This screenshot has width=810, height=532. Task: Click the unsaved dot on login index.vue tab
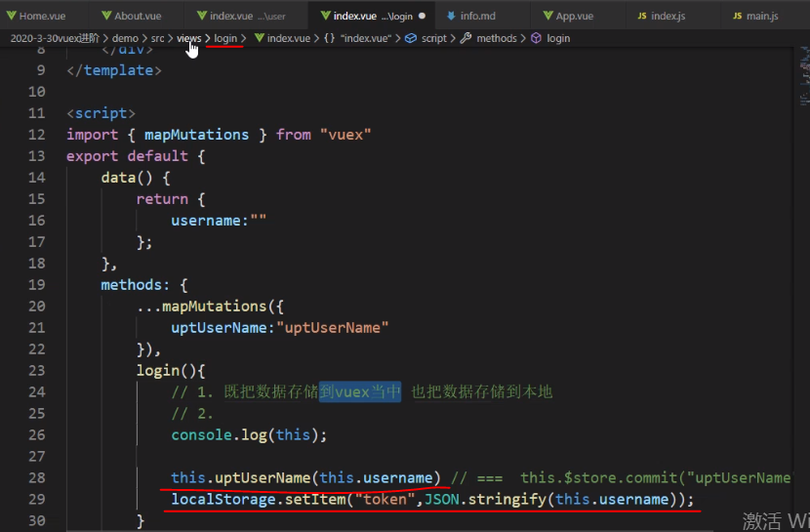pos(422,16)
